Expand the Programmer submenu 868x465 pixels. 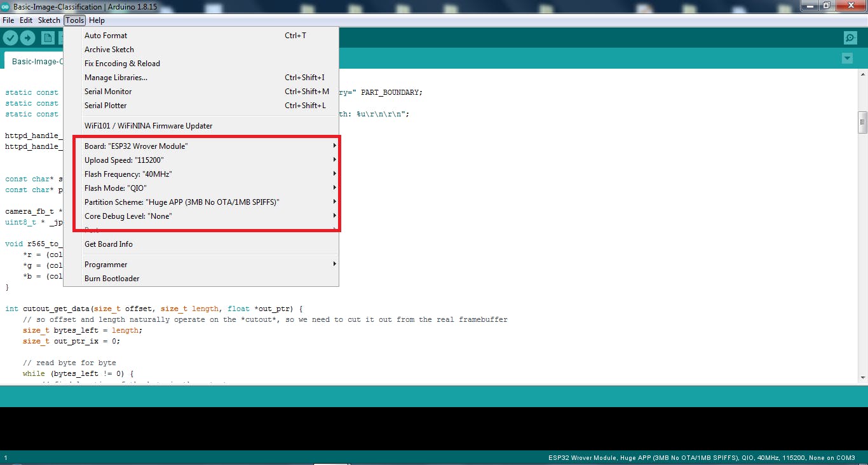coord(201,265)
